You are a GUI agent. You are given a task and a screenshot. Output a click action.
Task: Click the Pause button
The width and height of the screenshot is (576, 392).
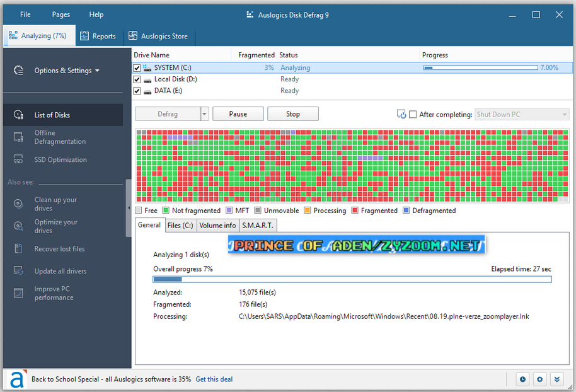click(x=238, y=114)
